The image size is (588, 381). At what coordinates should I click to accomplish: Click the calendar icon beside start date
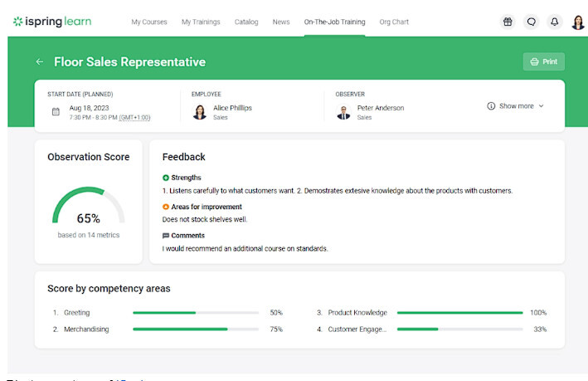56,111
